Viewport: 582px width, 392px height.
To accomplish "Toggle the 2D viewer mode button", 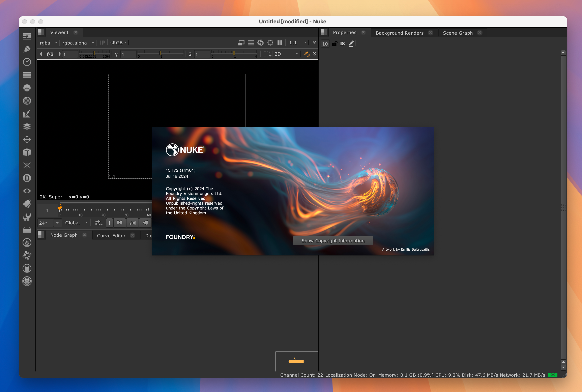I will click(x=278, y=54).
